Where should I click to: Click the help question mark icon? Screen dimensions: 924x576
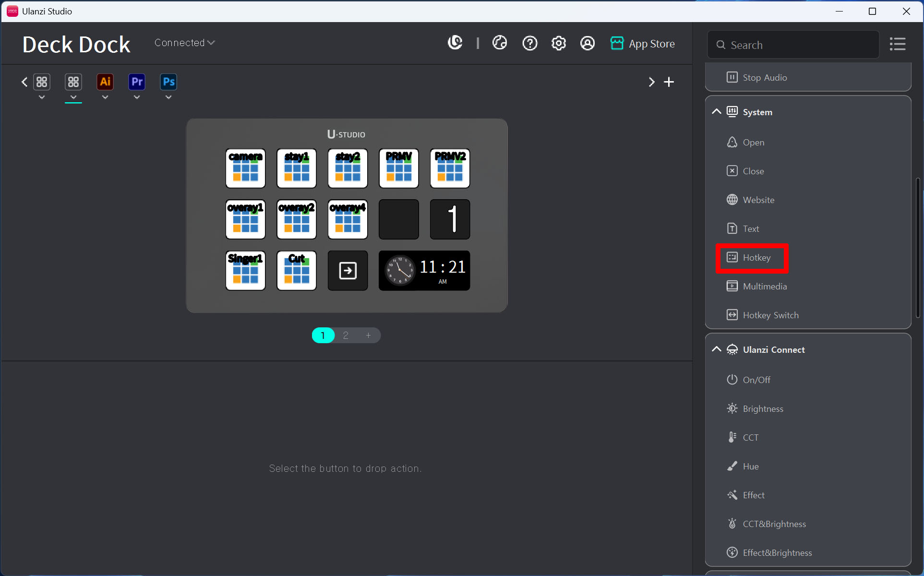click(529, 43)
